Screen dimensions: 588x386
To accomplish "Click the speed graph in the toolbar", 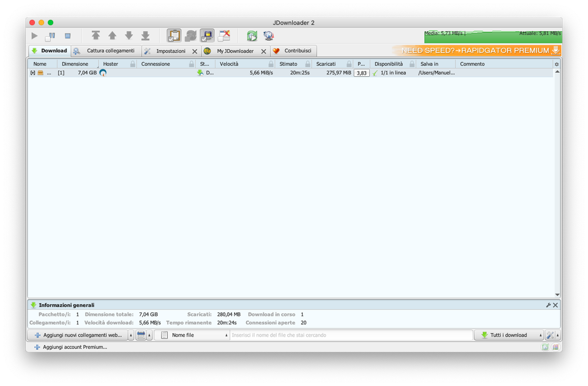I will pos(493,36).
